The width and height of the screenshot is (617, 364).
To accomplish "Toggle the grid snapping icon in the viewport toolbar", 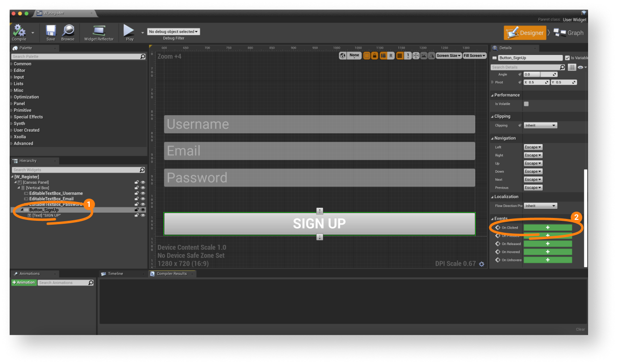I will (x=399, y=56).
